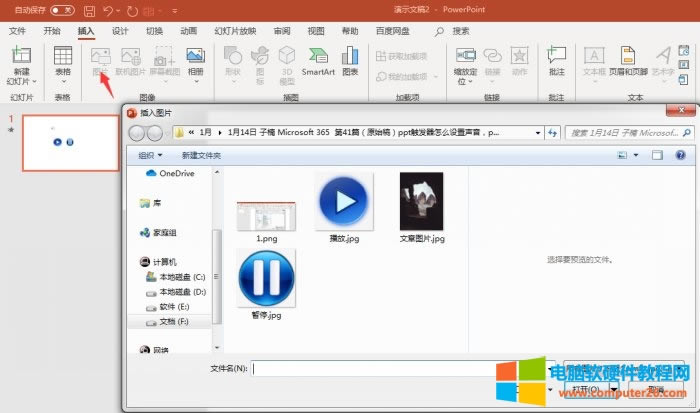This screenshot has height=413, width=700.
Task: Switch to the Design (设计) ribbon tab
Action: tap(120, 31)
